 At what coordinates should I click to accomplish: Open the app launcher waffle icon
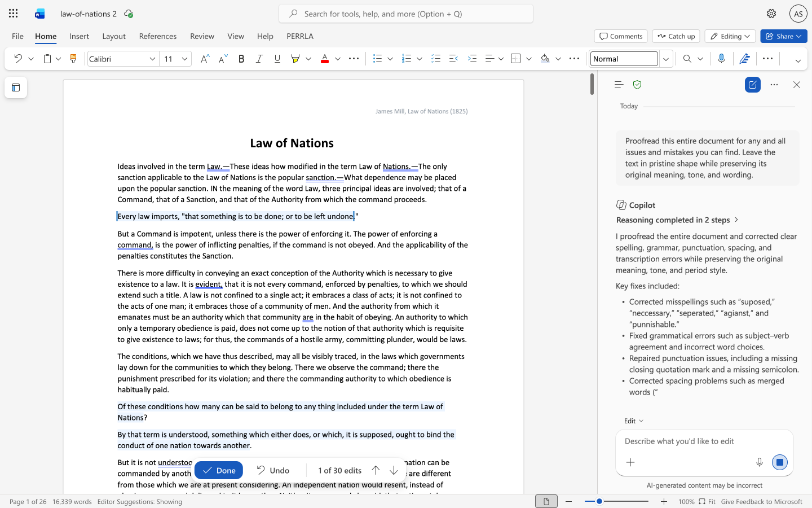[13, 14]
